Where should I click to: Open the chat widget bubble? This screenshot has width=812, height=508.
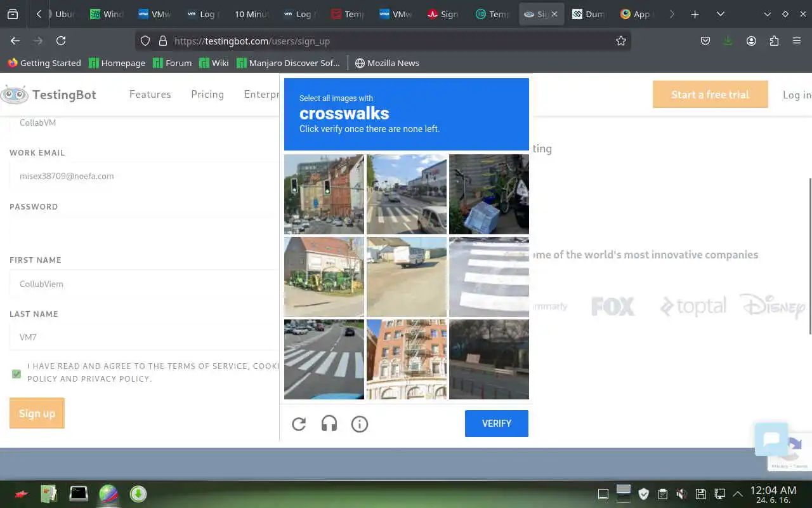click(x=771, y=439)
